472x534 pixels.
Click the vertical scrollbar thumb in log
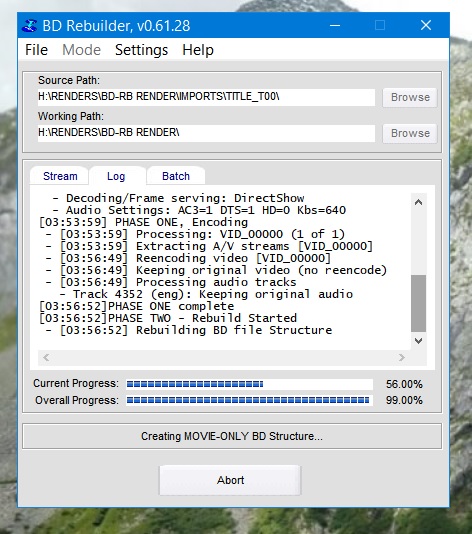click(419, 303)
